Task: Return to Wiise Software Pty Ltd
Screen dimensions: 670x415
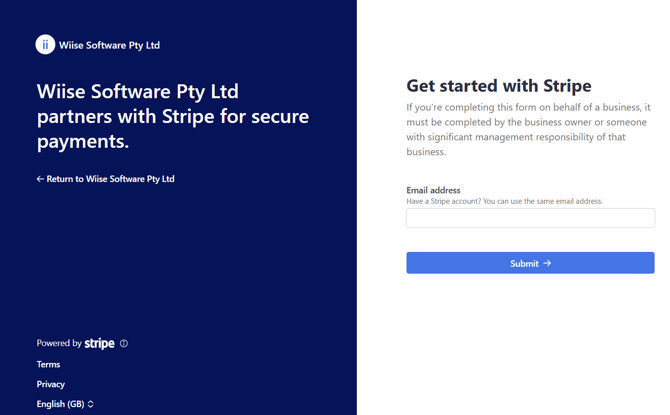Action: click(111, 179)
